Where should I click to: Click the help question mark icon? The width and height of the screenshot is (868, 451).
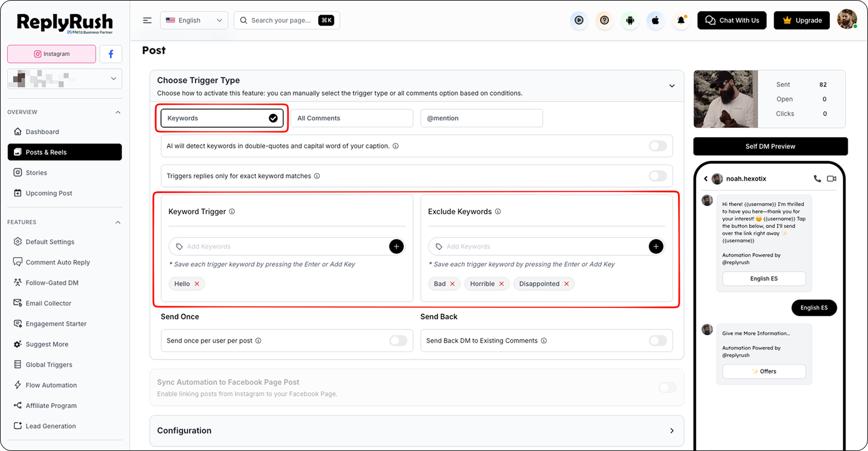(x=605, y=20)
